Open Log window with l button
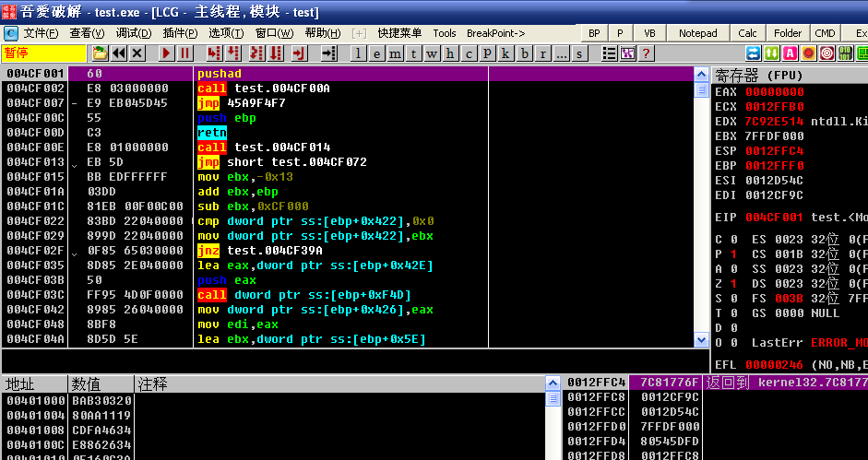The width and height of the screenshot is (868, 460). point(358,53)
